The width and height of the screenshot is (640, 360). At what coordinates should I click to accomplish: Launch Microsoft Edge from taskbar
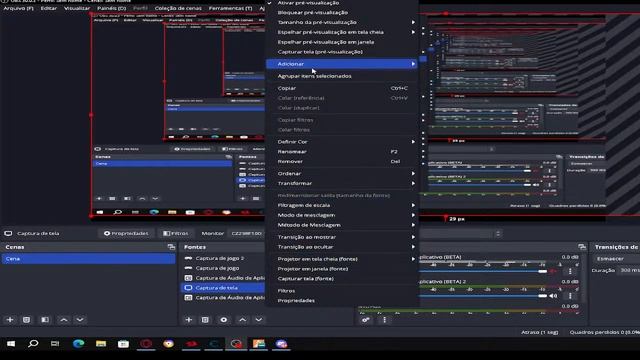[x=78, y=344]
